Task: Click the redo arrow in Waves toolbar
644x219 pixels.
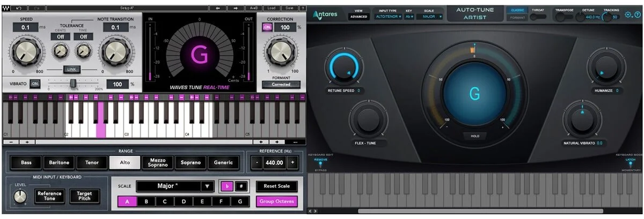Action: (36, 9)
